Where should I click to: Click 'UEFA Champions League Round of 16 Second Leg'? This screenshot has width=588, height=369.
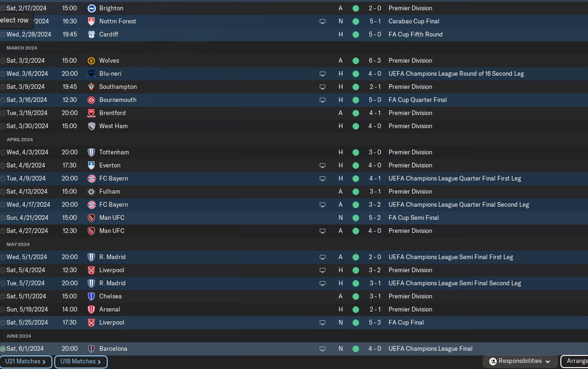tap(456, 73)
